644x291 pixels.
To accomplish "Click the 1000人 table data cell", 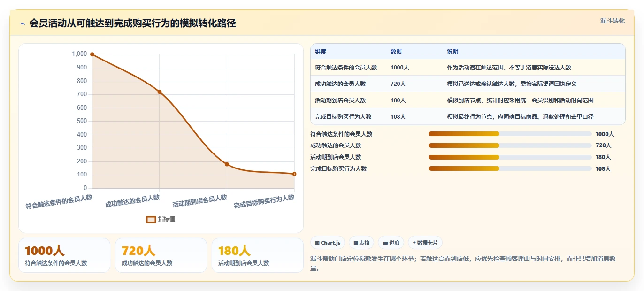I will (x=400, y=68).
